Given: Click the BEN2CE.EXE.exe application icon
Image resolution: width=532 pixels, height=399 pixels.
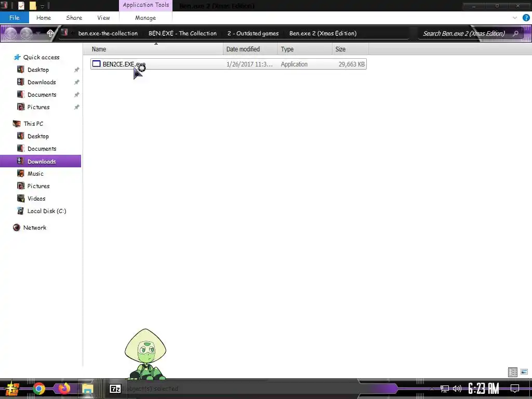Looking at the screenshot, I should pyautogui.click(x=97, y=64).
